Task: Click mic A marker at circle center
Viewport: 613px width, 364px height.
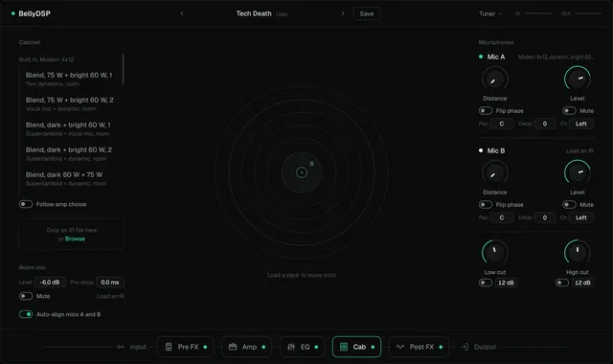Action: 302,172
